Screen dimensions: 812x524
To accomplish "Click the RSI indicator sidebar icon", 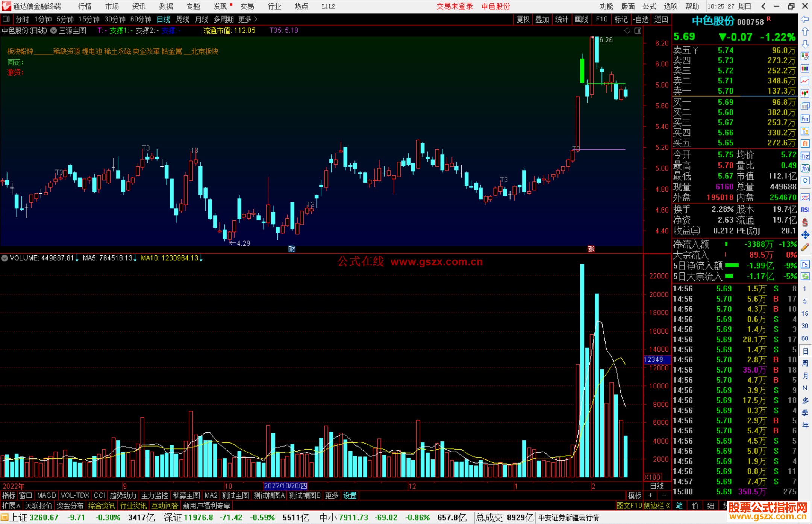I will [805, 210].
